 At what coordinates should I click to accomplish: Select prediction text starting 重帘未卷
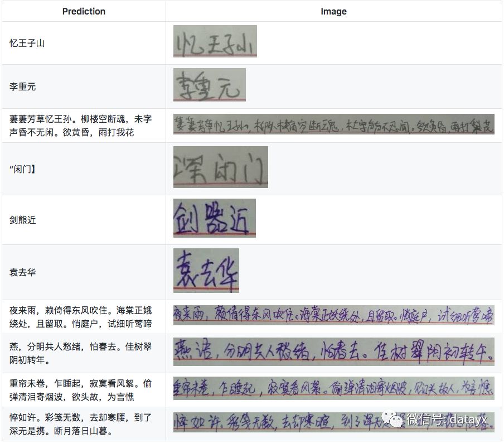click(x=80, y=390)
